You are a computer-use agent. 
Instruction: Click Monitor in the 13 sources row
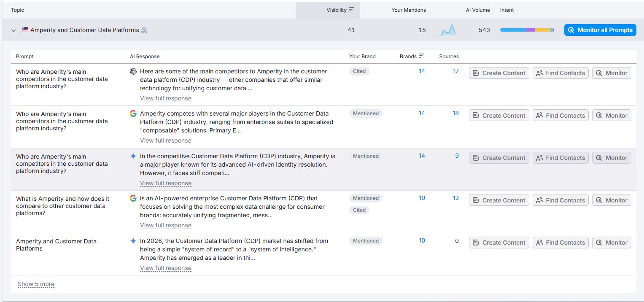point(612,200)
